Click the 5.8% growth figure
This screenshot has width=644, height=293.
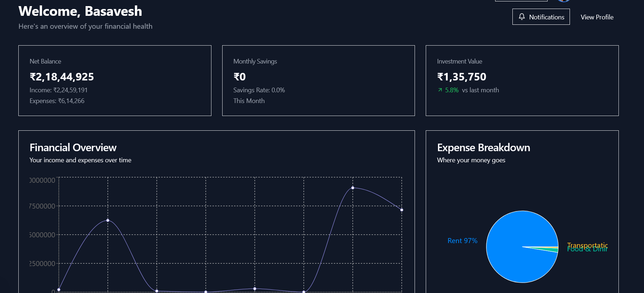(452, 90)
